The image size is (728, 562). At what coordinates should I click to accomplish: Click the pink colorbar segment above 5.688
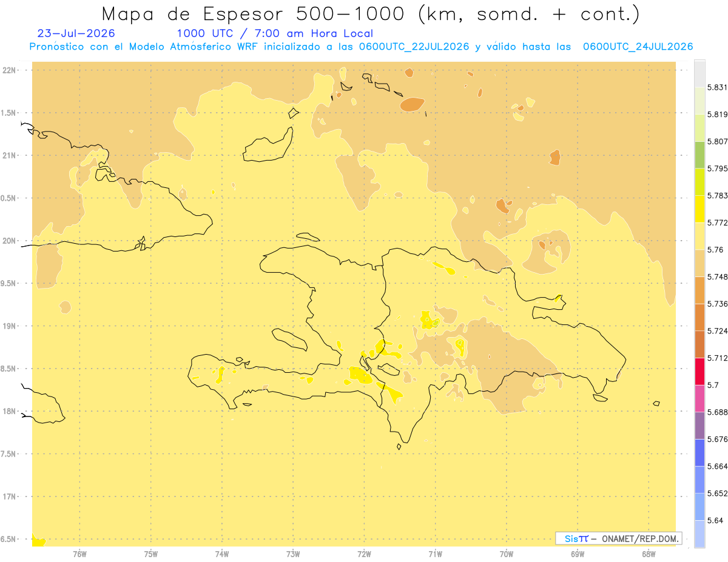click(699, 398)
